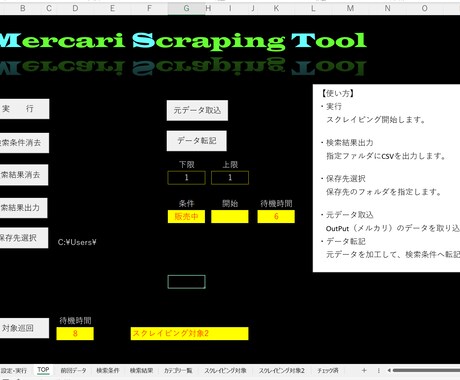Add a new sheet with plus icon
Screen dimensions: 460x380
(364, 370)
